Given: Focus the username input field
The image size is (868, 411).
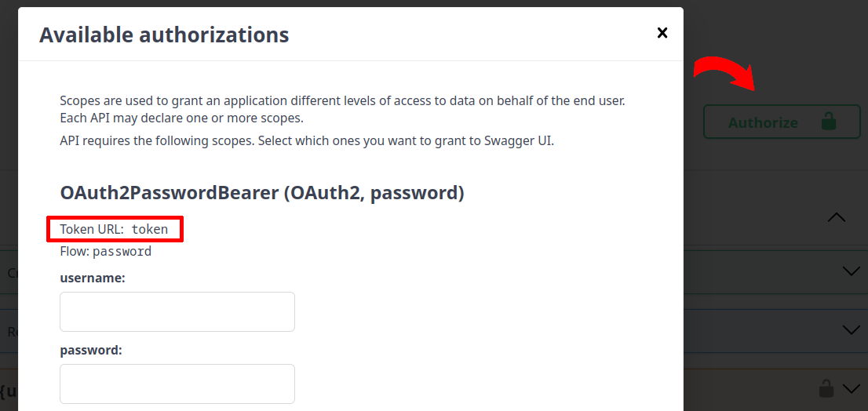Looking at the screenshot, I should [177, 312].
